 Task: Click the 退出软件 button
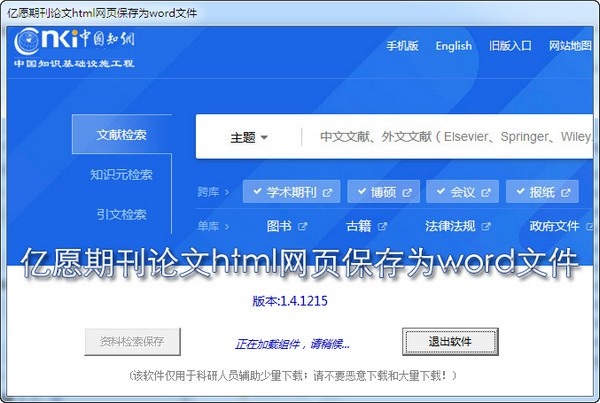click(450, 341)
